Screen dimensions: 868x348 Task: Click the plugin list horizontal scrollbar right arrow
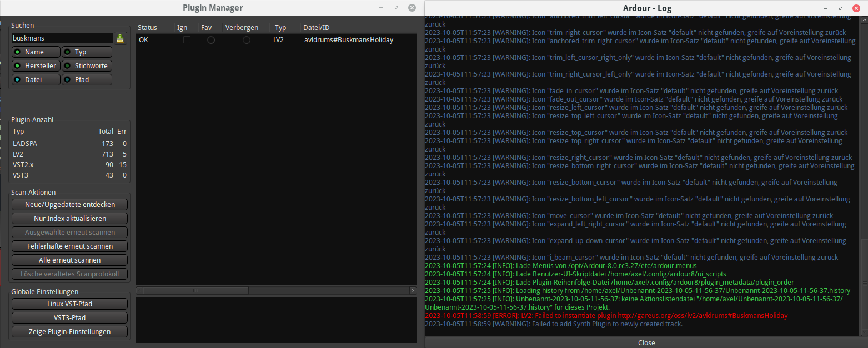pyautogui.click(x=413, y=290)
